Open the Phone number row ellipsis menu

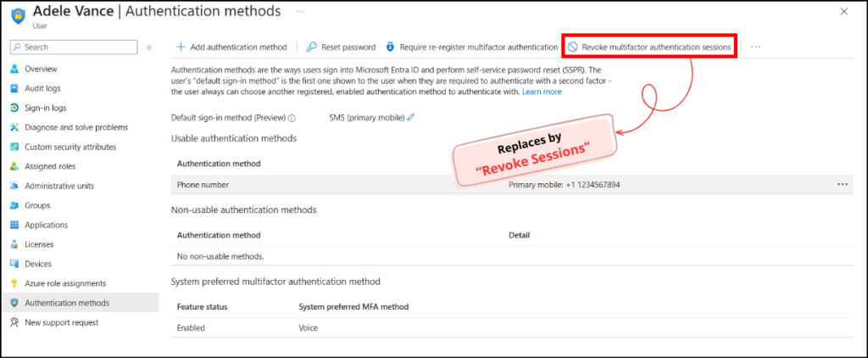(x=842, y=184)
